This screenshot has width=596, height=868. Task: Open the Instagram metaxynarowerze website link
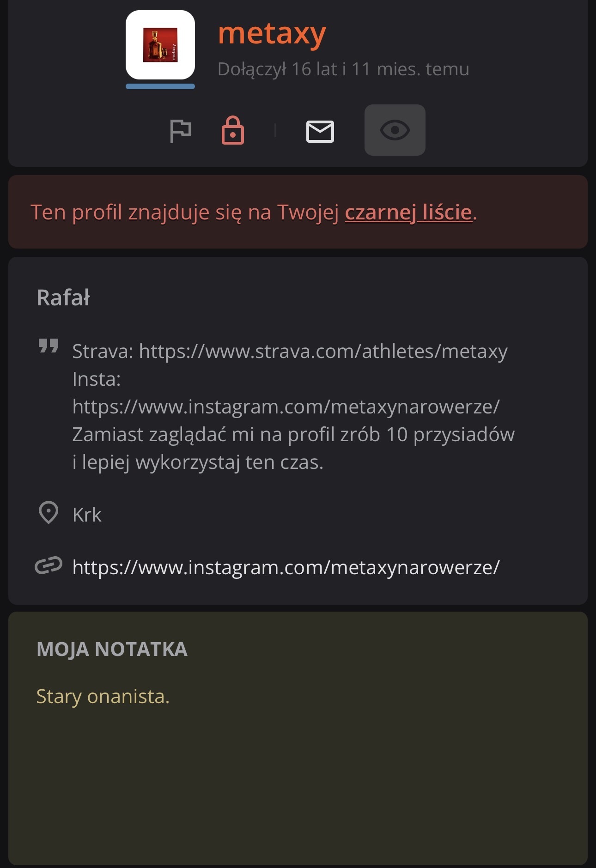pos(286,567)
